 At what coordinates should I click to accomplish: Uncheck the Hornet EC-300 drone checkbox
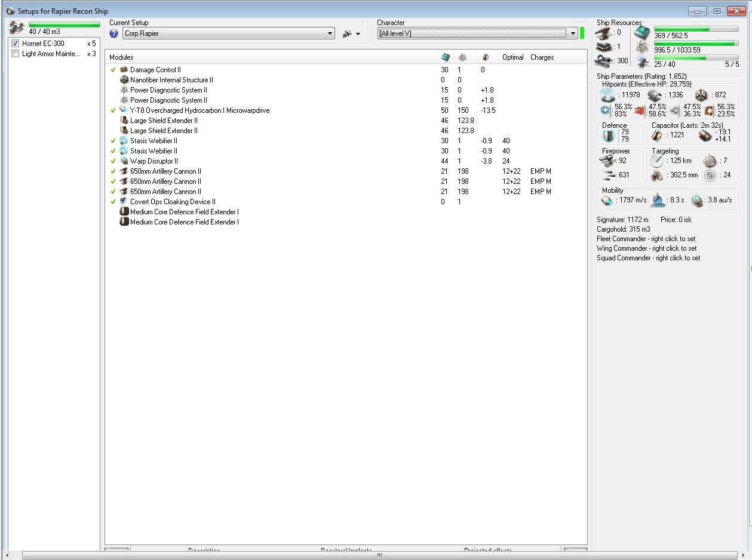[x=16, y=44]
